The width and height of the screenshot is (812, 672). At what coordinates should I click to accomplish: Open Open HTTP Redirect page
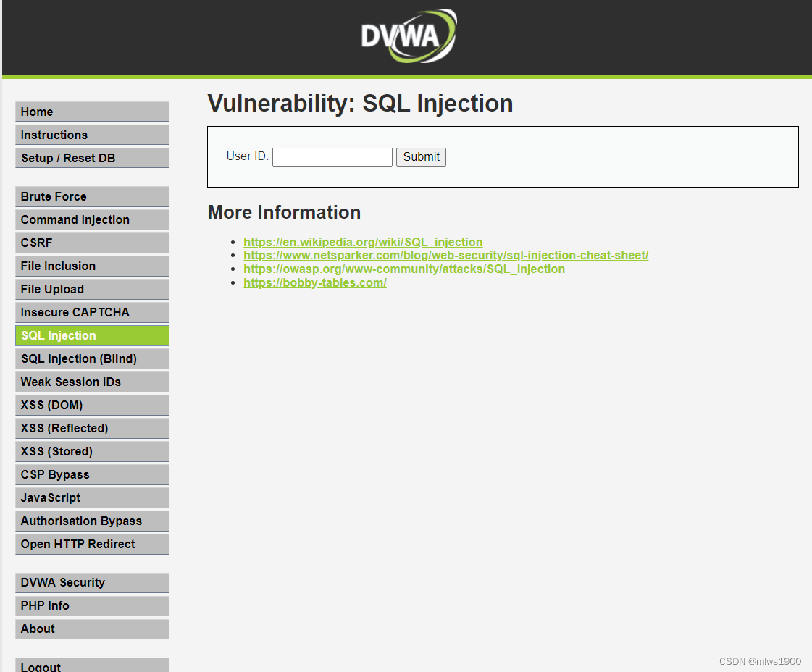point(92,544)
